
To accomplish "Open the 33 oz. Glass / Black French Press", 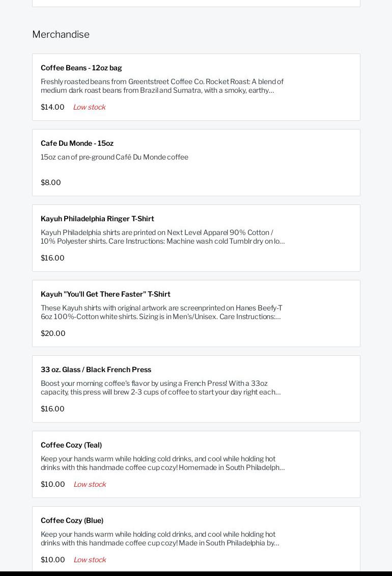I will click(96, 370).
